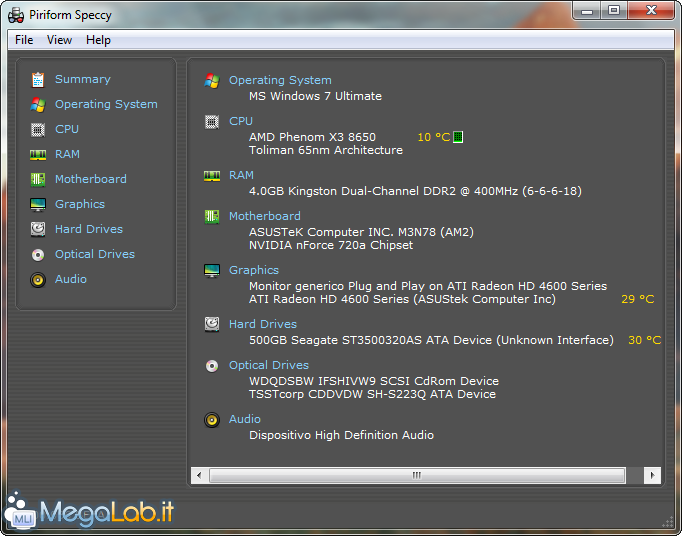Click the Operating System heading in main panel
Viewport: 682px width, 536px height.
click(280, 80)
